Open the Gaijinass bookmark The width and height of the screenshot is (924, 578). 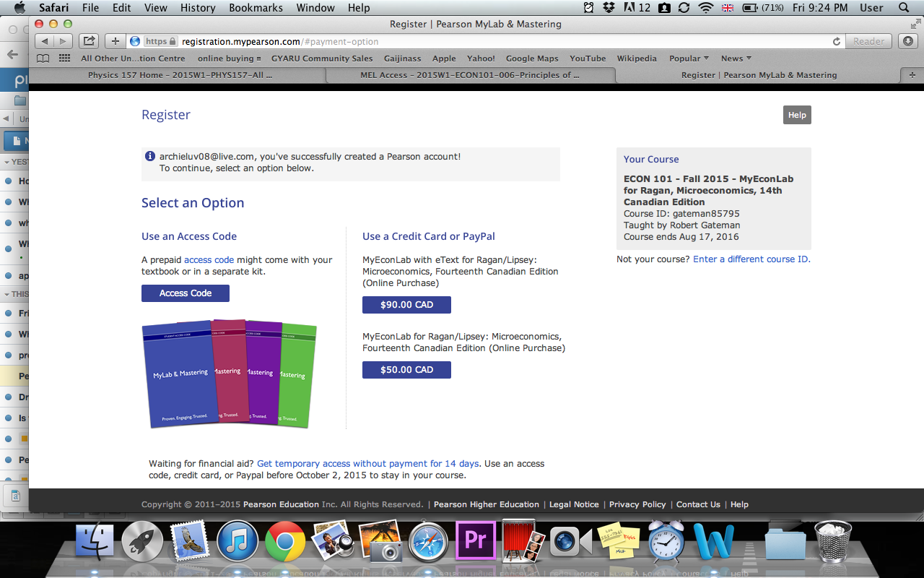(403, 59)
